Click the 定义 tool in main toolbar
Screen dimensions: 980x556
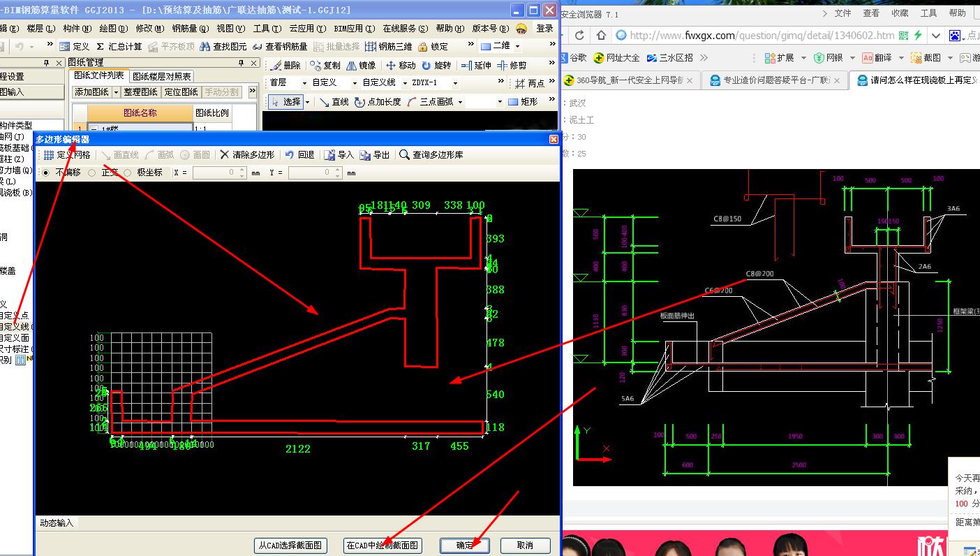pyautogui.click(x=74, y=46)
